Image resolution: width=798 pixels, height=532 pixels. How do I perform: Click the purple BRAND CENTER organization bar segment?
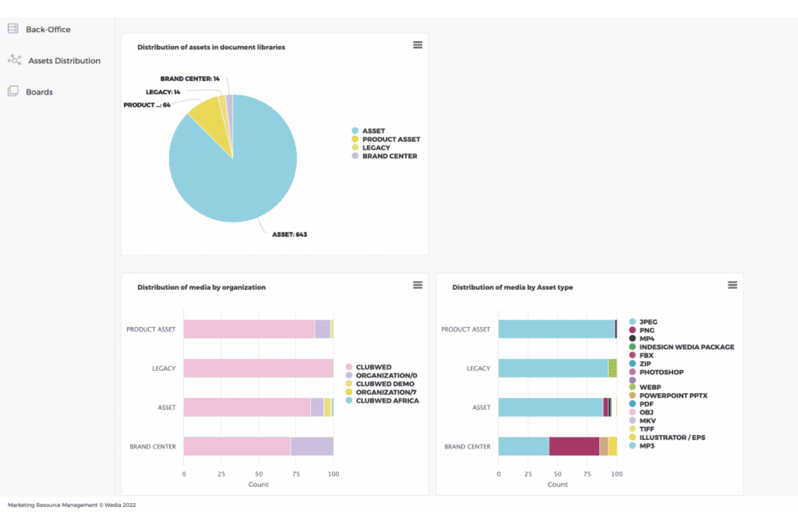(x=312, y=446)
